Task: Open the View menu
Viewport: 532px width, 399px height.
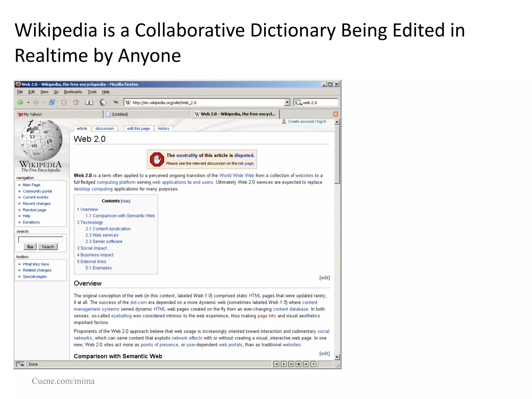Action: click(44, 92)
